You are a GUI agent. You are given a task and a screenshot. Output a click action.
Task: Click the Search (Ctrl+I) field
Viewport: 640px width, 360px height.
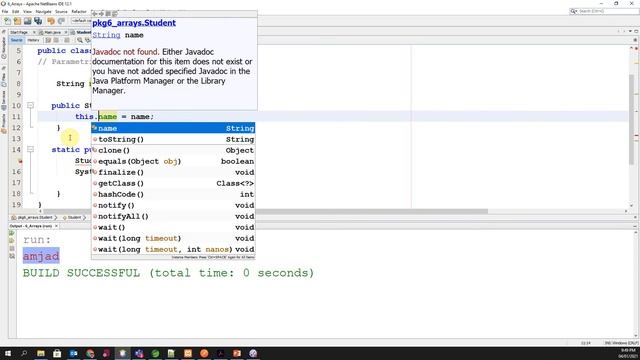(604, 11)
